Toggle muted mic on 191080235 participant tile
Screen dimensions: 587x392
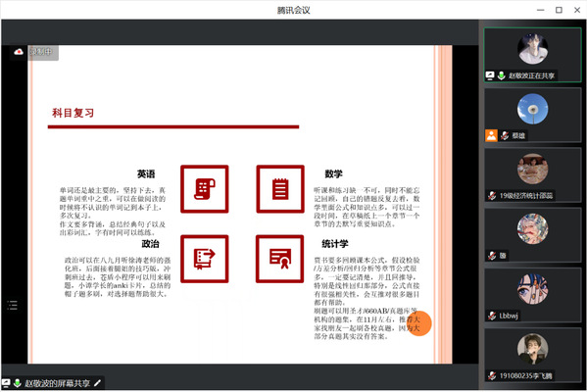point(492,375)
